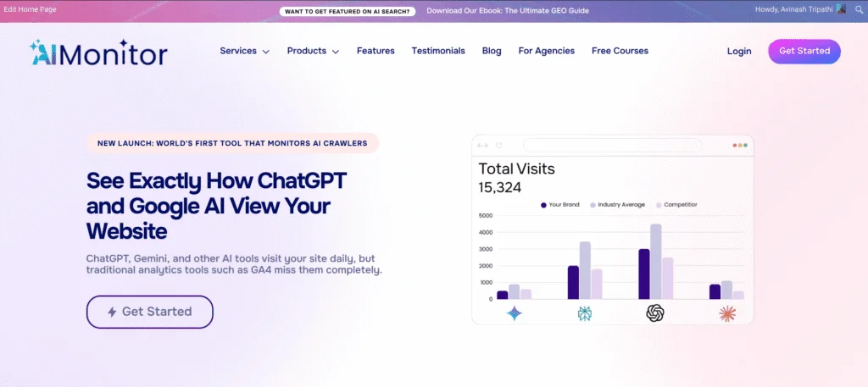
Task: Select For Agencies in the navigation
Action: 546,51
